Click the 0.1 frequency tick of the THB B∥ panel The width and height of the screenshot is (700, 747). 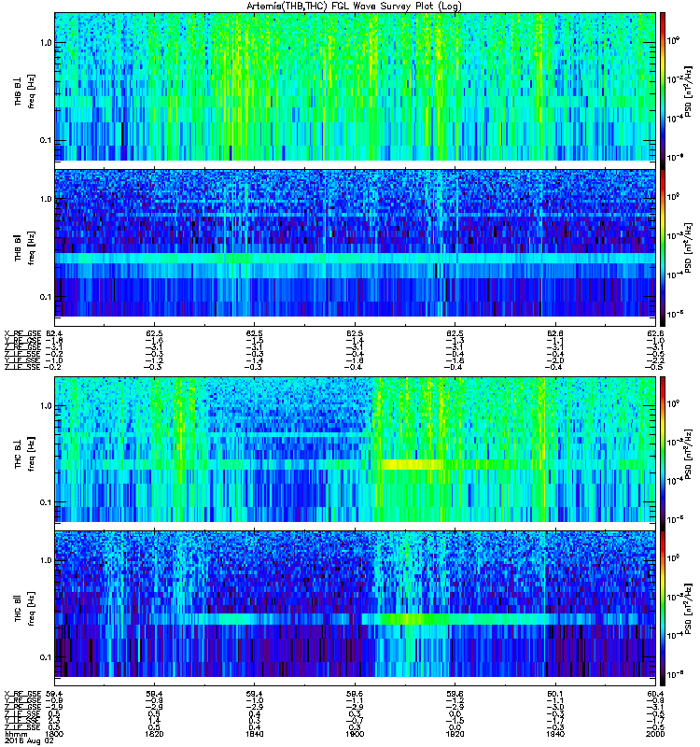46,297
